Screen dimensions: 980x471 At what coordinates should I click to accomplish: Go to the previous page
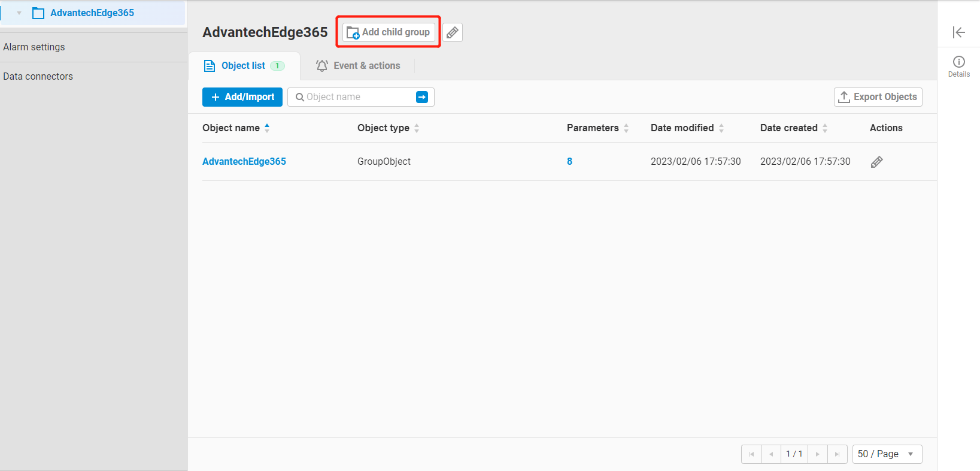tap(771, 454)
